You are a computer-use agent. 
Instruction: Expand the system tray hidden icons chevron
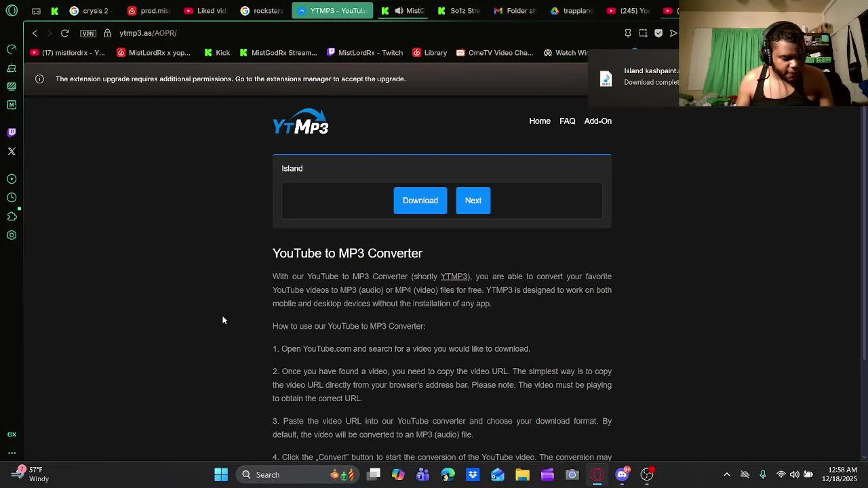[727, 475]
